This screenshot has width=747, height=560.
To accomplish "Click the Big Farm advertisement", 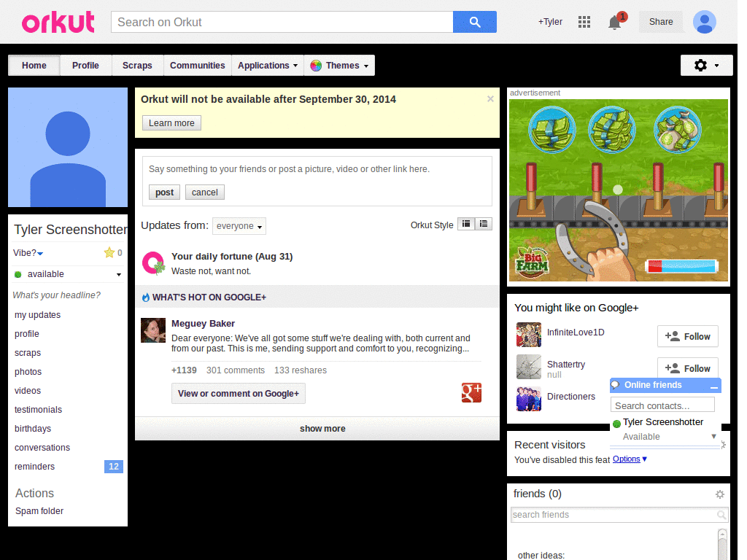I will (619, 190).
